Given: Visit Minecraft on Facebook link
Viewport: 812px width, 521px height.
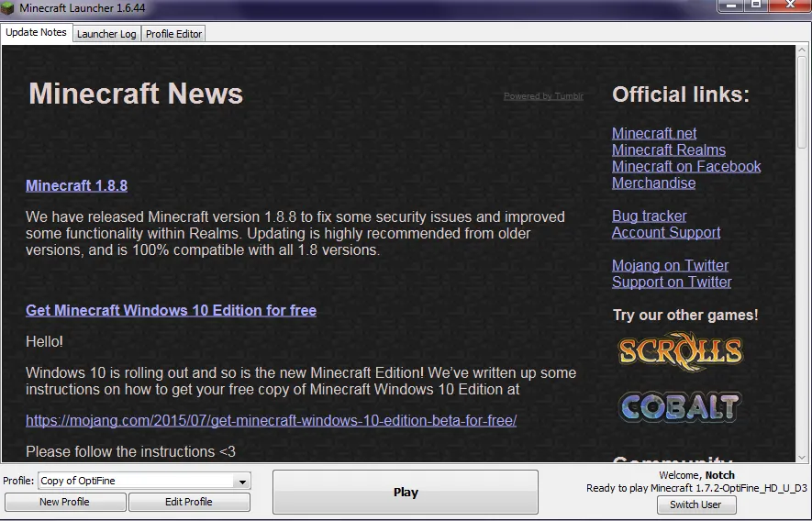Looking at the screenshot, I should point(686,166).
